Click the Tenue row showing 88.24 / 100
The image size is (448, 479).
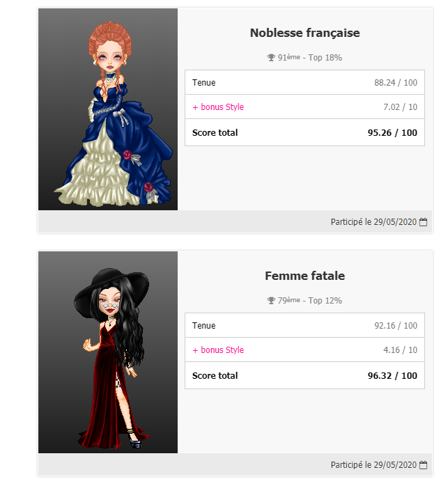point(304,82)
